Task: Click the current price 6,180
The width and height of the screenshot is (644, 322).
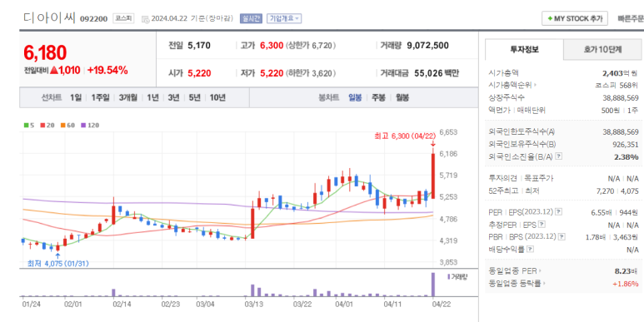Action: (x=45, y=53)
